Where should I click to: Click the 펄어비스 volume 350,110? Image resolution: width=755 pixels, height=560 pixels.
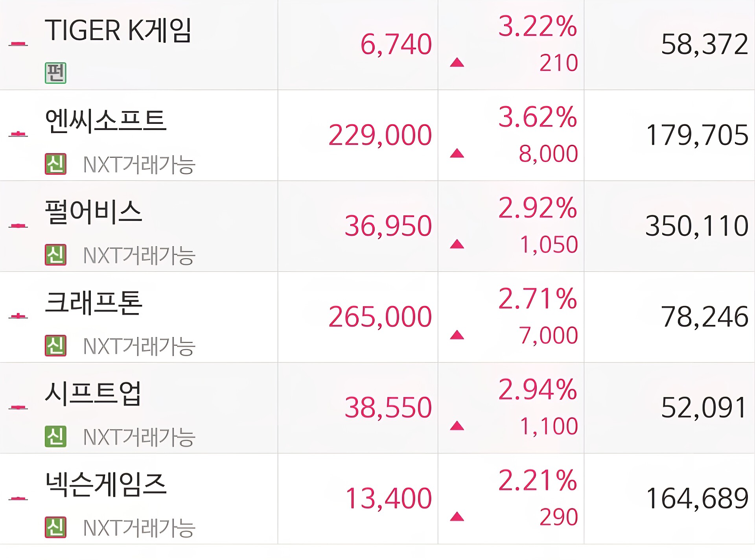coord(697,226)
